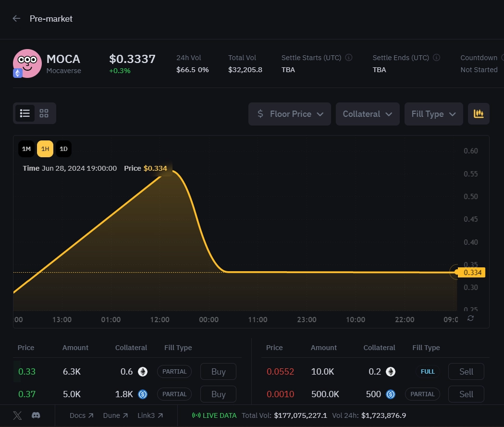Click the MOCA Mocaverse token avatar
The height and width of the screenshot is (427, 504).
(x=27, y=63)
